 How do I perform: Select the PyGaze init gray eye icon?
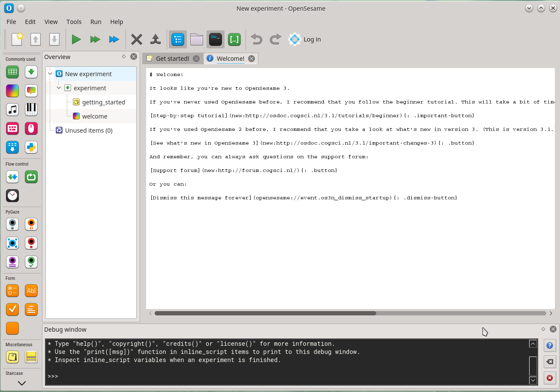point(12,224)
